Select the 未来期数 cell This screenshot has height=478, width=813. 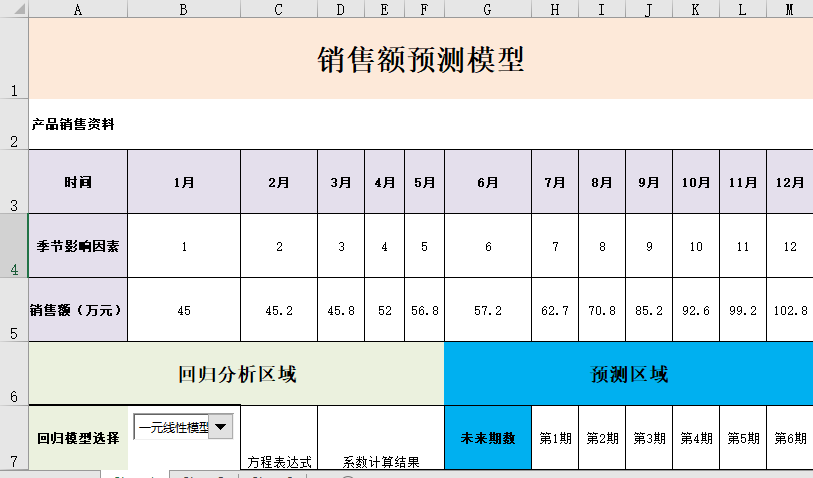coord(487,438)
